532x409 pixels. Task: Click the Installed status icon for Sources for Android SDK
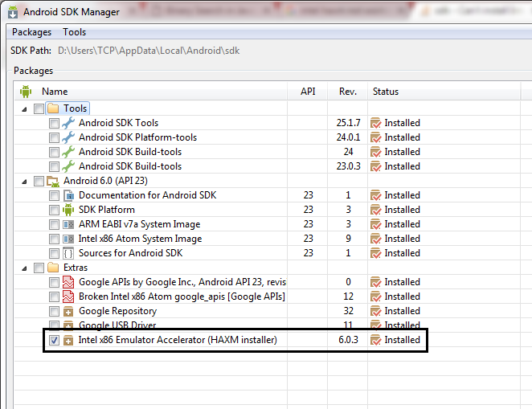point(375,253)
